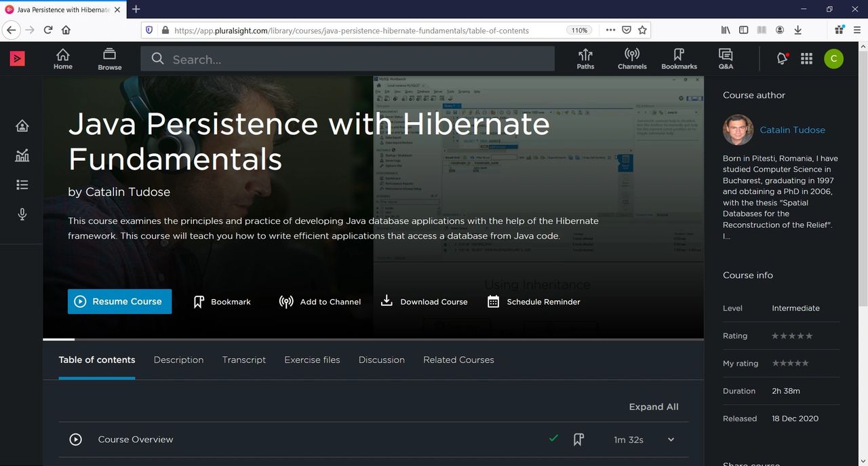Expand the Course Overview module chevron
The width and height of the screenshot is (868, 466).
pos(671,440)
